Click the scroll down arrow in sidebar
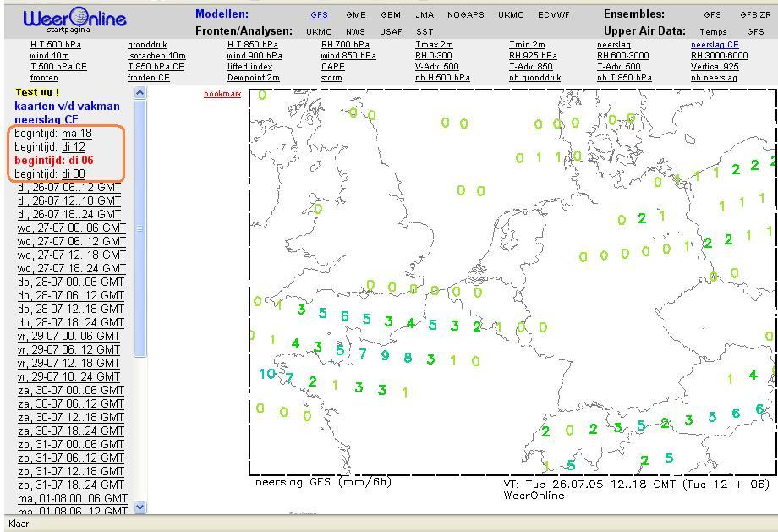The width and height of the screenshot is (778, 532). coord(140,507)
